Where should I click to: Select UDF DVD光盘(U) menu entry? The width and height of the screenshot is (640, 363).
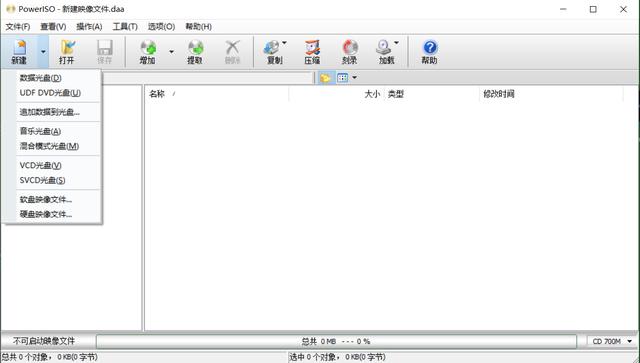(x=52, y=93)
